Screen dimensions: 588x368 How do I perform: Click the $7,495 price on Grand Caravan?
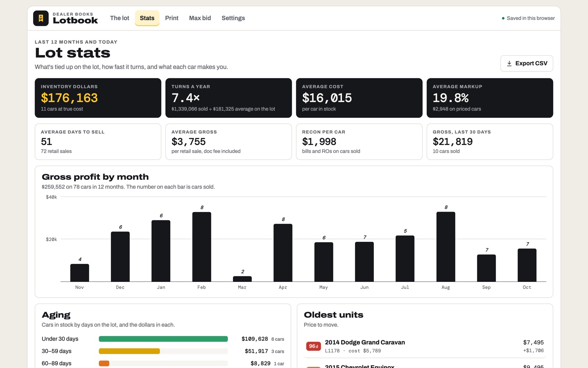click(x=533, y=342)
